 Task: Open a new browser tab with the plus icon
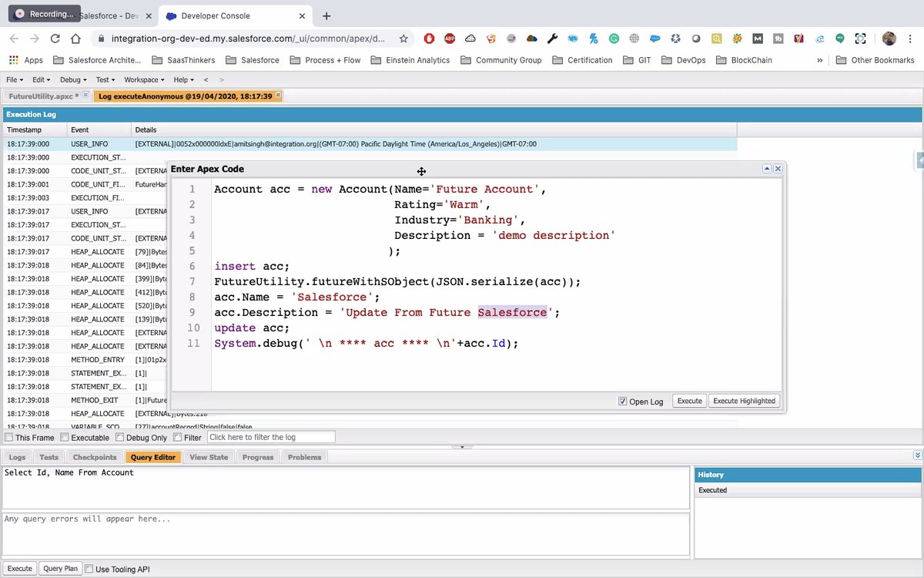click(x=326, y=15)
